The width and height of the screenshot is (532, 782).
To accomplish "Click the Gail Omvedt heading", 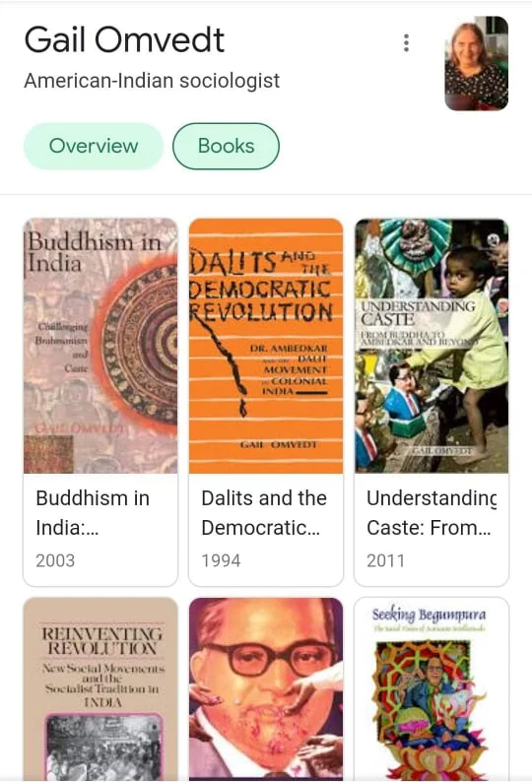I will (x=125, y=40).
